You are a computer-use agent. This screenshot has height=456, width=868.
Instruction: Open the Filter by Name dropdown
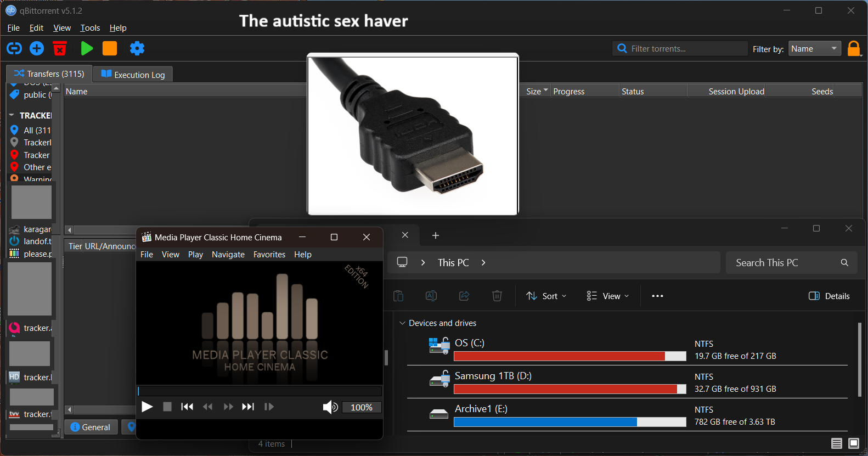pyautogui.click(x=815, y=49)
